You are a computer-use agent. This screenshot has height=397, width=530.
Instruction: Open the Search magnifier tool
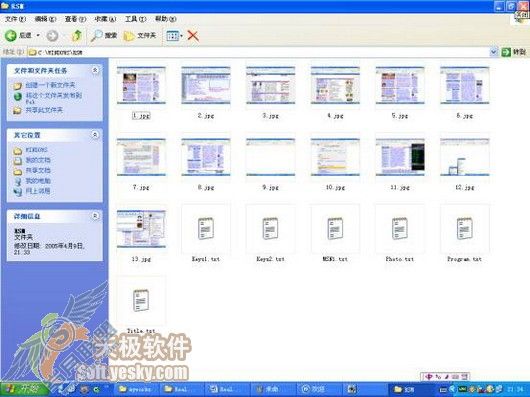[104, 35]
